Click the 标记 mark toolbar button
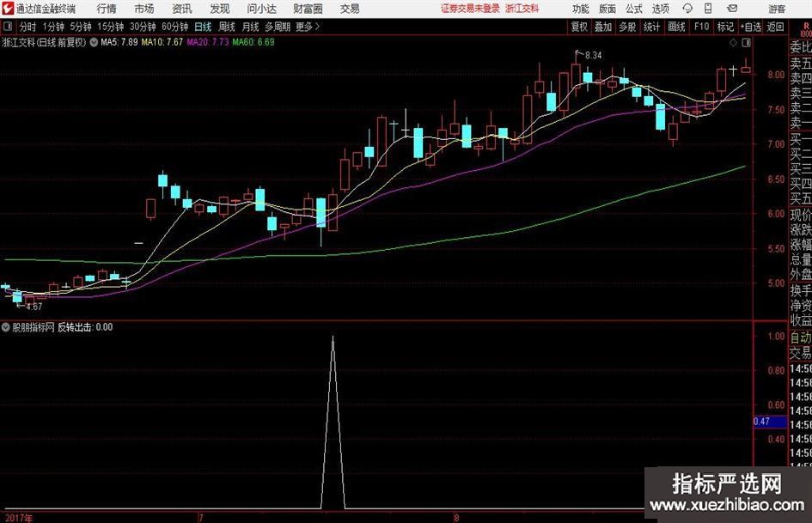This screenshot has width=812, height=523. click(725, 27)
